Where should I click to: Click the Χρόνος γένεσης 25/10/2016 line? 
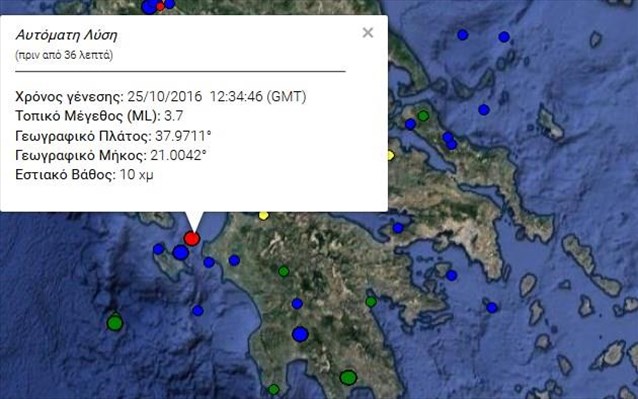[161, 97]
